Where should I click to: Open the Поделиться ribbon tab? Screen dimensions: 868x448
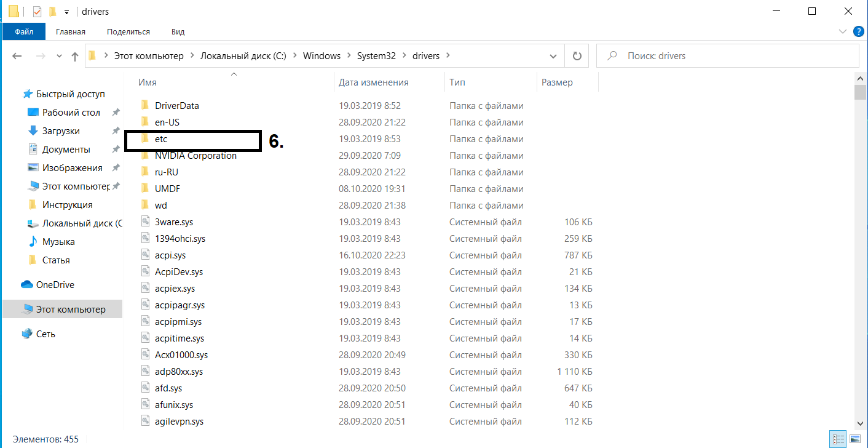pos(128,31)
